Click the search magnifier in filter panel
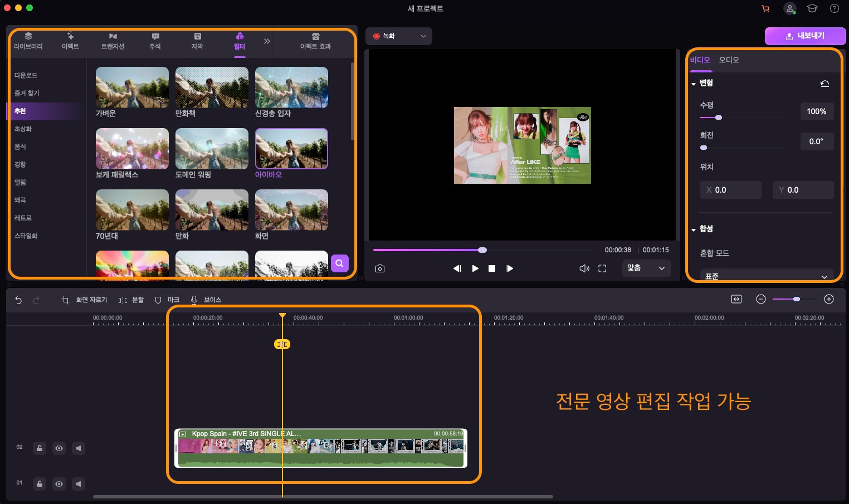The image size is (849, 504). pos(339,263)
